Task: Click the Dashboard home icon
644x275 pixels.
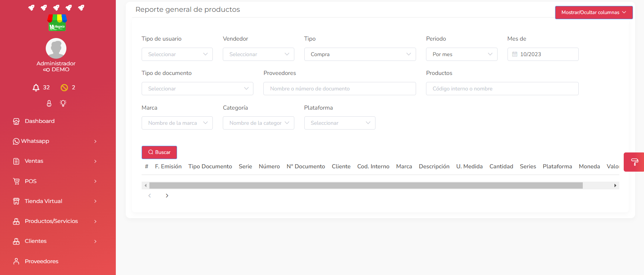Action: click(16, 121)
